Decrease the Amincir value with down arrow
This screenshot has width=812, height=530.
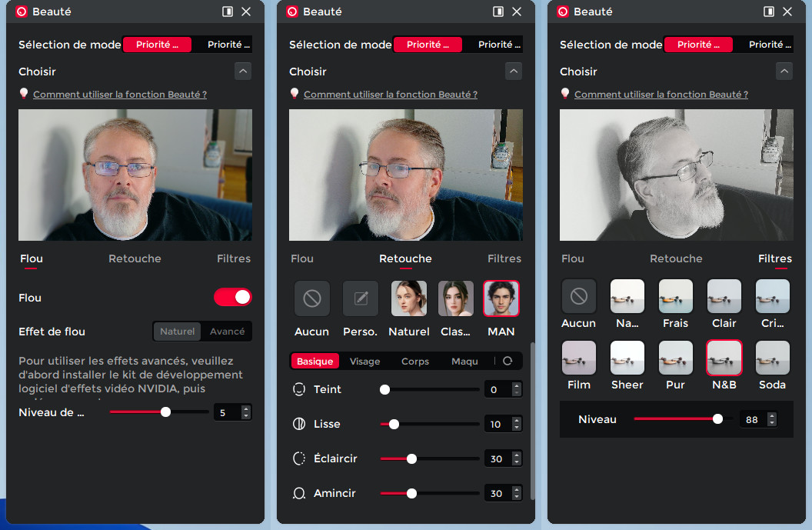517,497
